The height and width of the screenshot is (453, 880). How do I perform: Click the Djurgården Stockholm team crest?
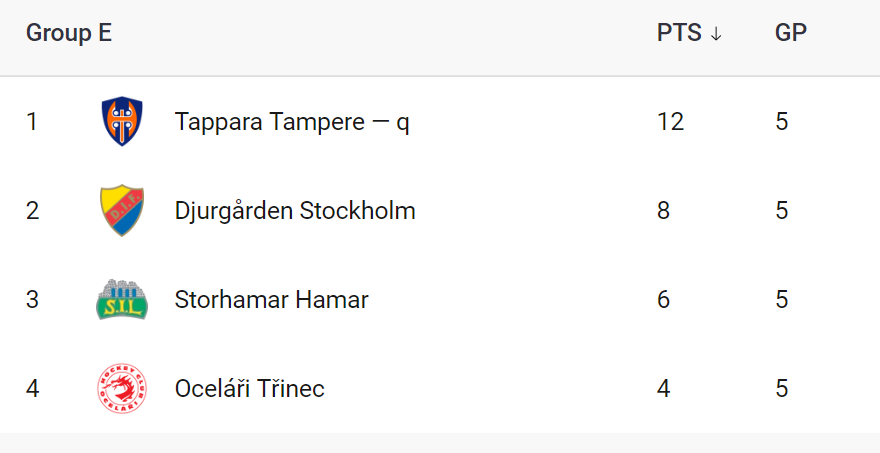coord(122,210)
